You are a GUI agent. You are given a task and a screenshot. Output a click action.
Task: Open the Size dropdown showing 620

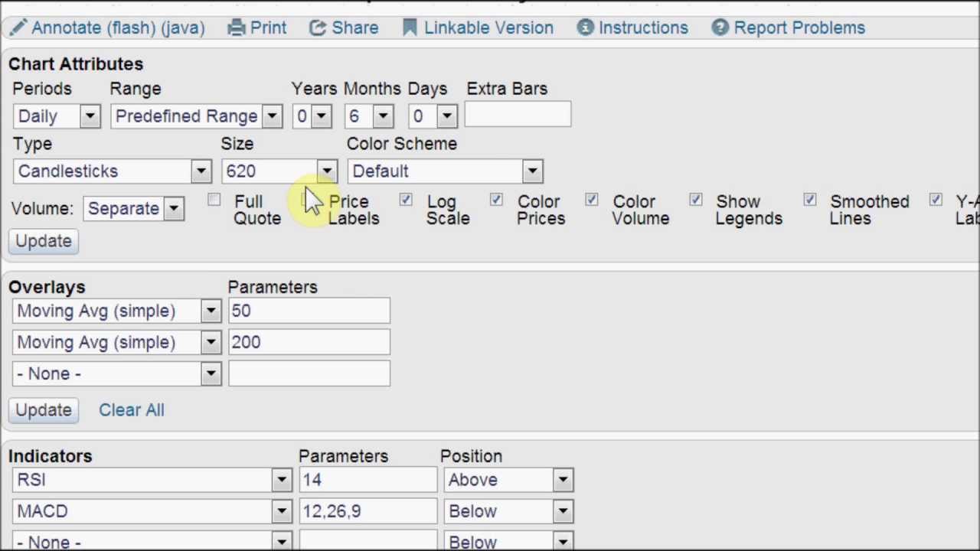click(x=279, y=171)
